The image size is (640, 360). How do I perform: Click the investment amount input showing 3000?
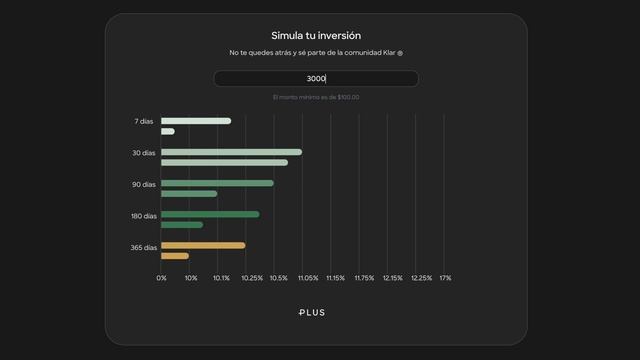pos(316,78)
